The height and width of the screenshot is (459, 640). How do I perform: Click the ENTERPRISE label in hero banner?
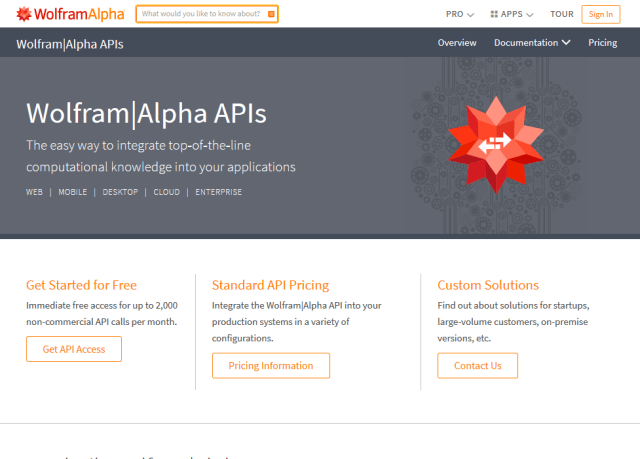[219, 192]
